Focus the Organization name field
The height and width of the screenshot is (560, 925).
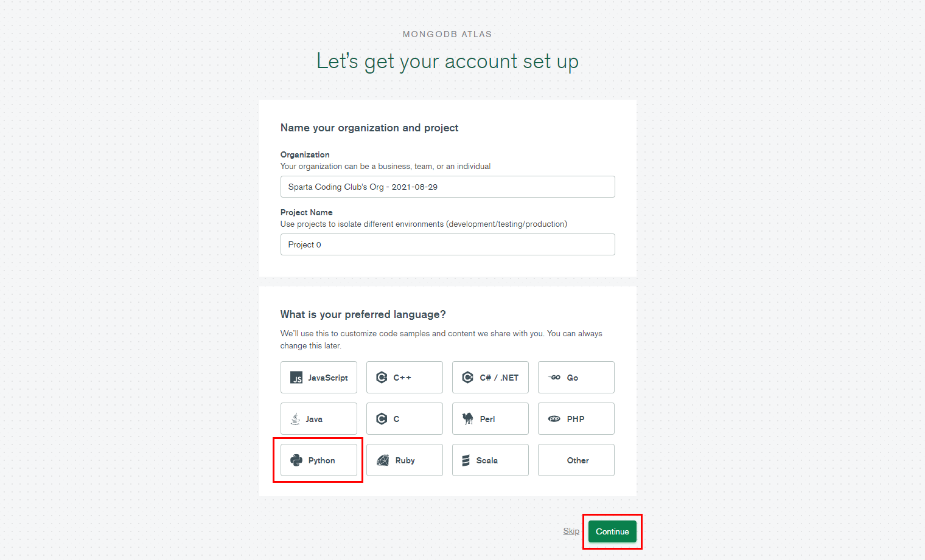447,187
